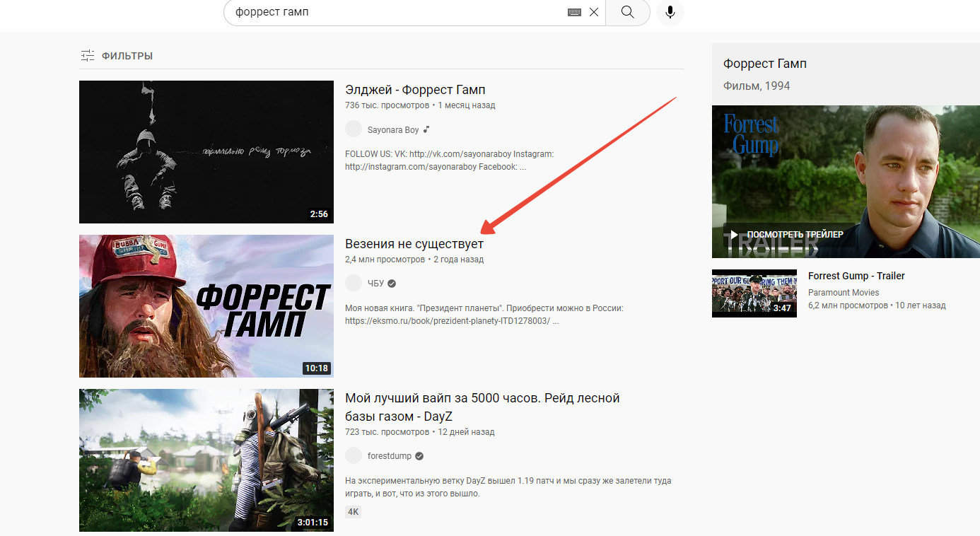The width and height of the screenshot is (980, 536).
Task: Click the search magnifying glass icon
Action: tap(627, 12)
